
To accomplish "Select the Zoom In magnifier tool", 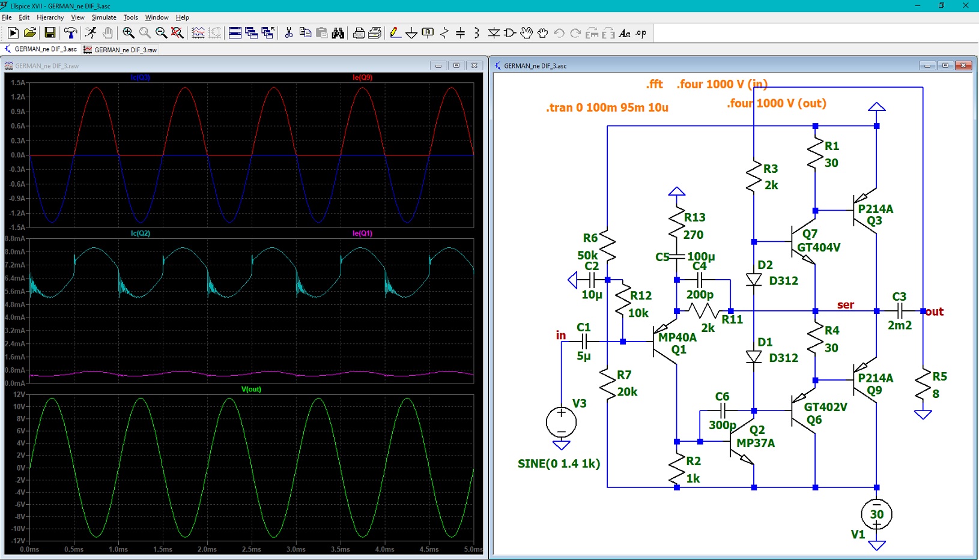I will click(128, 33).
